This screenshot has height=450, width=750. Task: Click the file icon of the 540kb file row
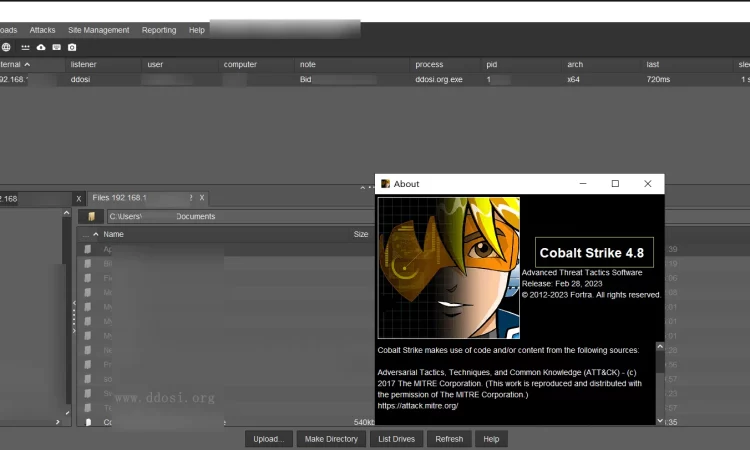88,422
